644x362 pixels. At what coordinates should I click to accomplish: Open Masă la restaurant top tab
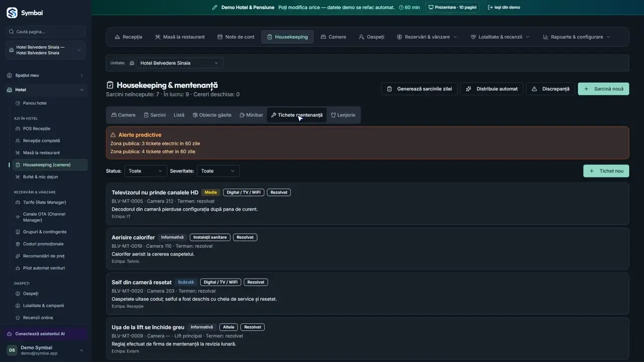pos(180,37)
